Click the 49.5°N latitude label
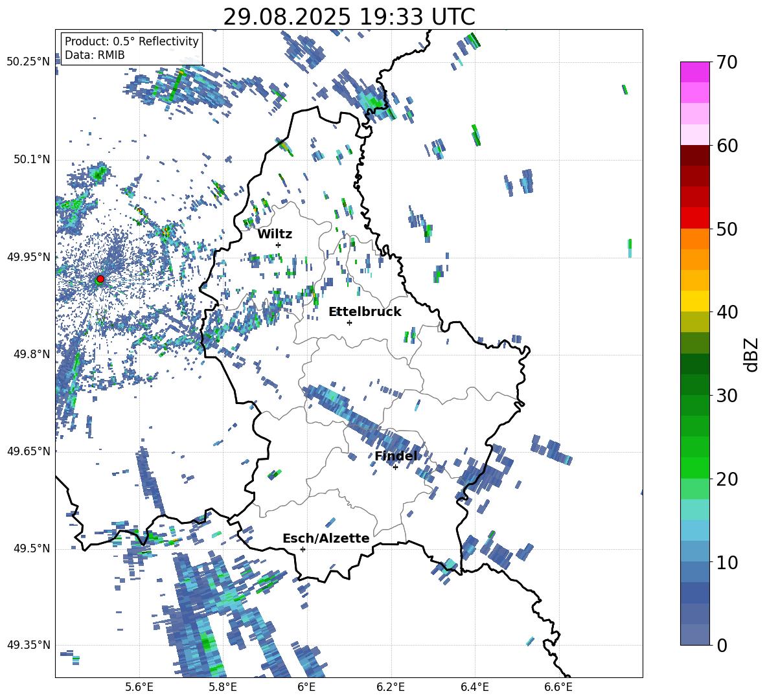The image size is (767, 700). [x=31, y=548]
